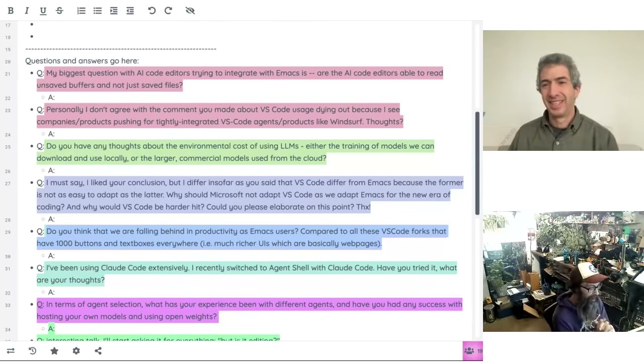This screenshot has height=362, width=644.
Task: Save a revision with the star icon
Action: tap(54, 351)
